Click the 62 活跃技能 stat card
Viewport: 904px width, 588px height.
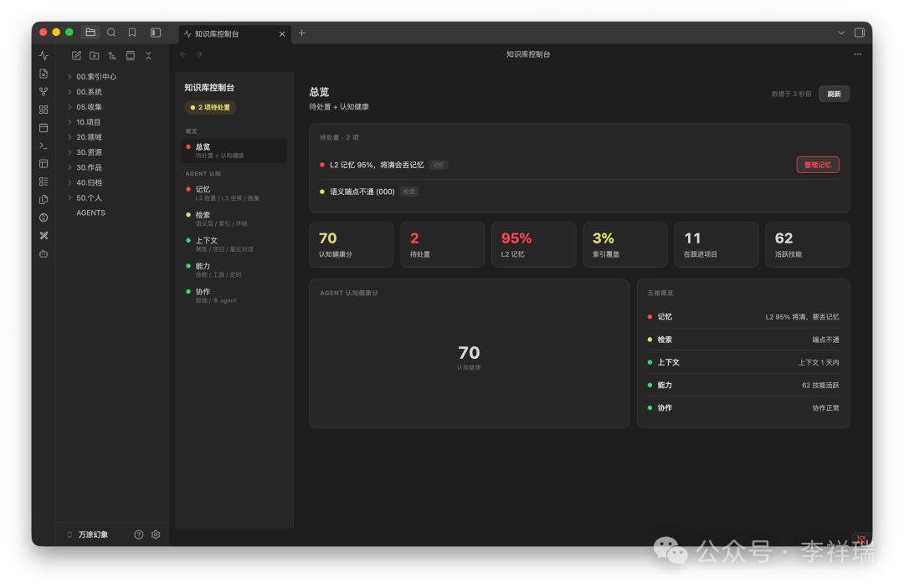pos(807,245)
